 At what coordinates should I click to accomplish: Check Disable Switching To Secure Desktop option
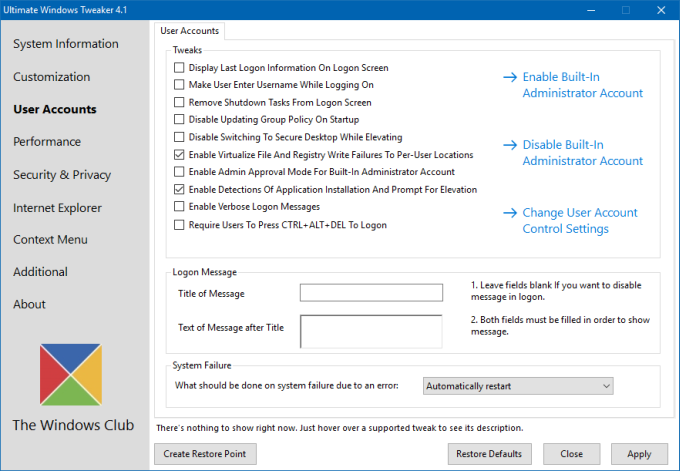179,137
